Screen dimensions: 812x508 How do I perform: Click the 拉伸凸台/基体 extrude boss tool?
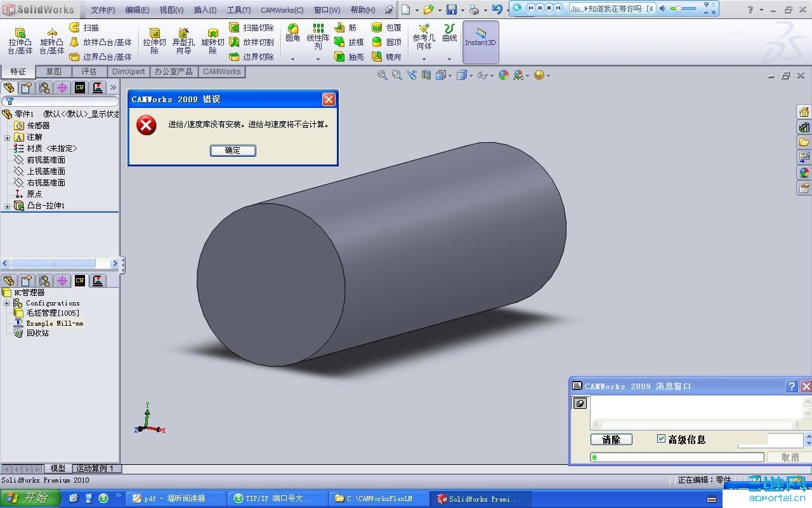[x=20, y=41]
